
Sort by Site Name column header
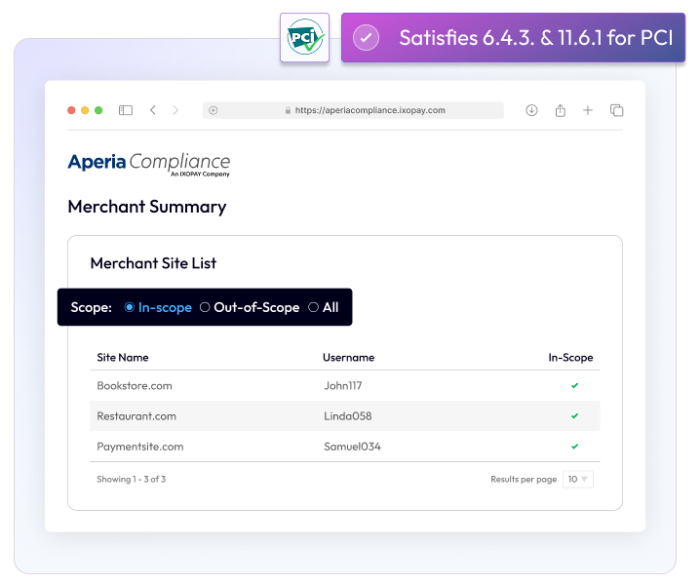point(122,357)
